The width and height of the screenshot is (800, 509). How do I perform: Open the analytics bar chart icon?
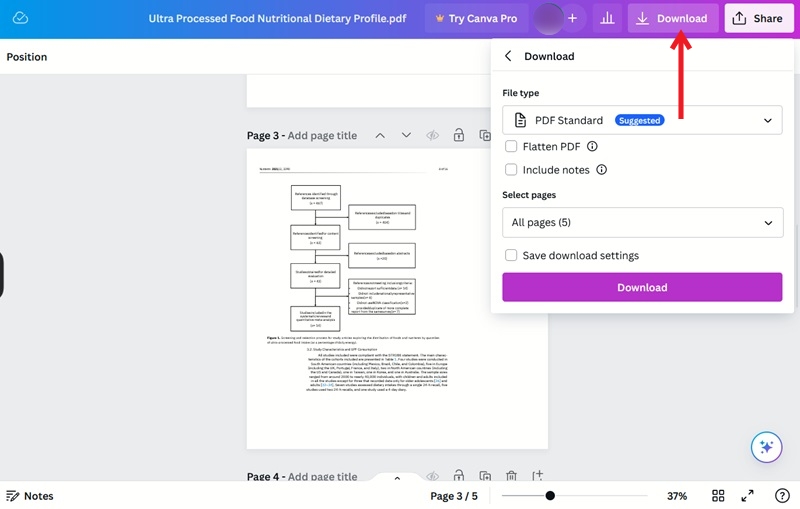[607, 18]
